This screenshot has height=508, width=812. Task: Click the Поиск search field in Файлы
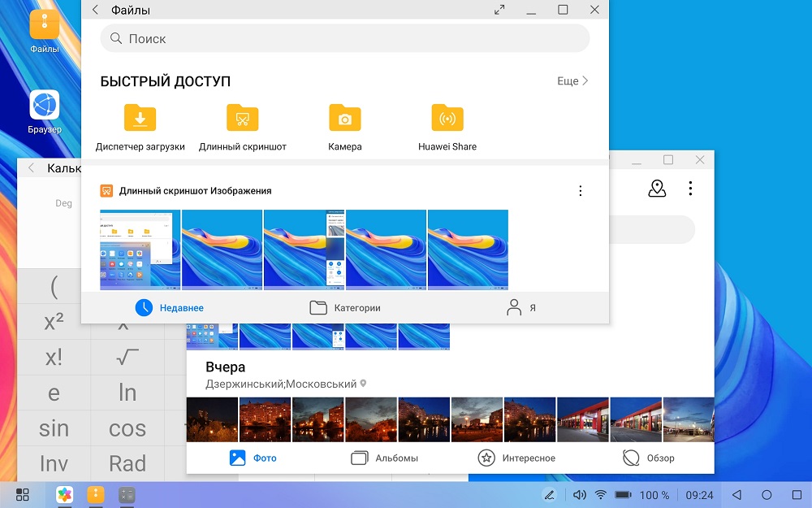[x=345, y=38]
